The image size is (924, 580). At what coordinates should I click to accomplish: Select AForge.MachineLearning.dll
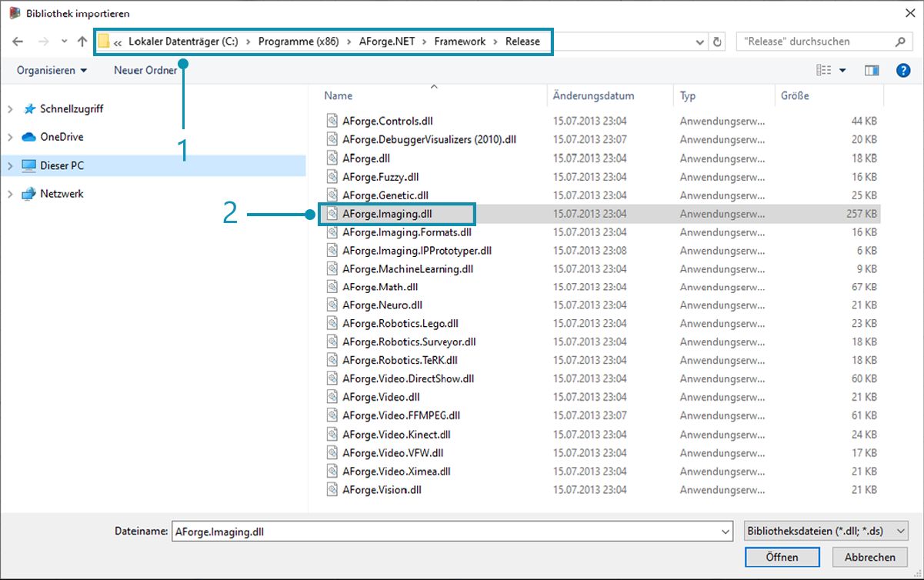408,268
